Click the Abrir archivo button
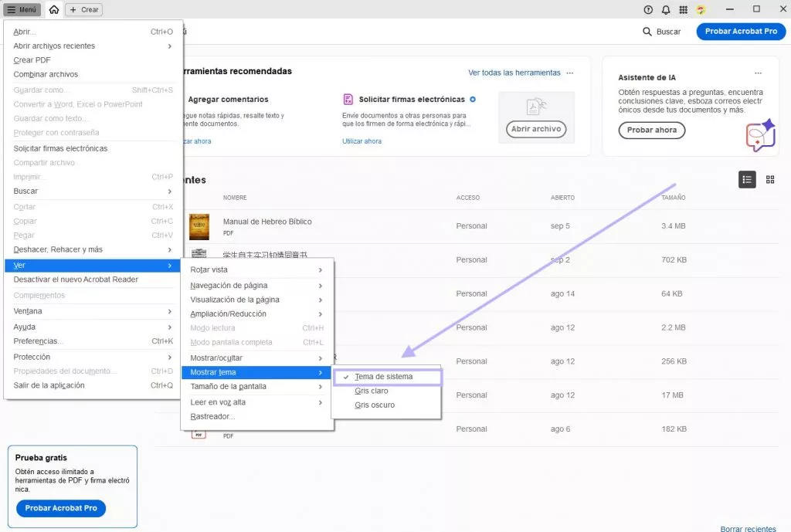The height and width of the screenshot is (532, 791). tap(536, 129)
